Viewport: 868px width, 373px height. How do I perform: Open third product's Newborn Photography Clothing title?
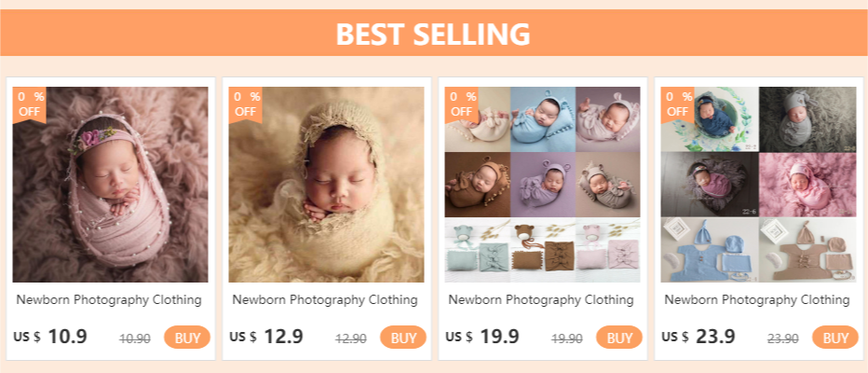[x=542, y=300]
